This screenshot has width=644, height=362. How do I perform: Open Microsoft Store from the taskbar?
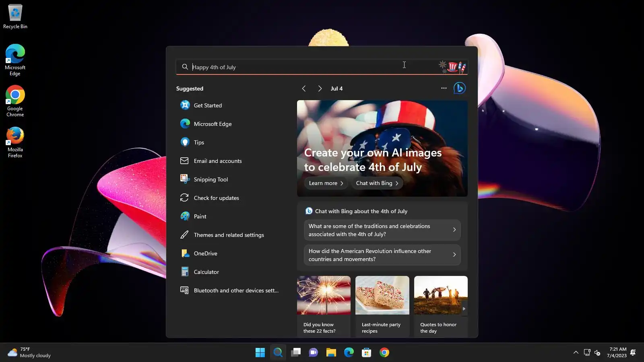[x=367, y=353]
